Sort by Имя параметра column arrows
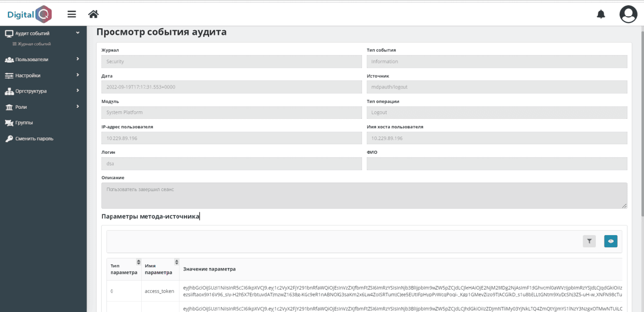This screenshot has width=644, height=312. [176, 262]
